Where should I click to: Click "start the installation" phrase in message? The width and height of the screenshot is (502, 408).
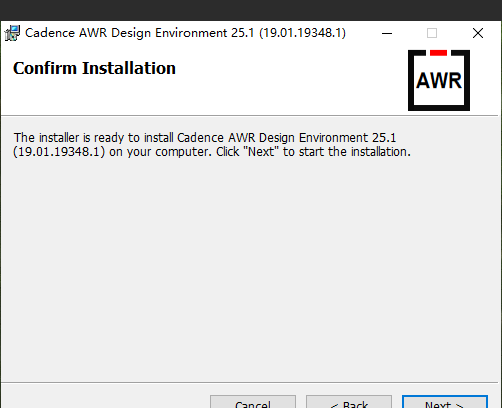click(x=355, y=152)
